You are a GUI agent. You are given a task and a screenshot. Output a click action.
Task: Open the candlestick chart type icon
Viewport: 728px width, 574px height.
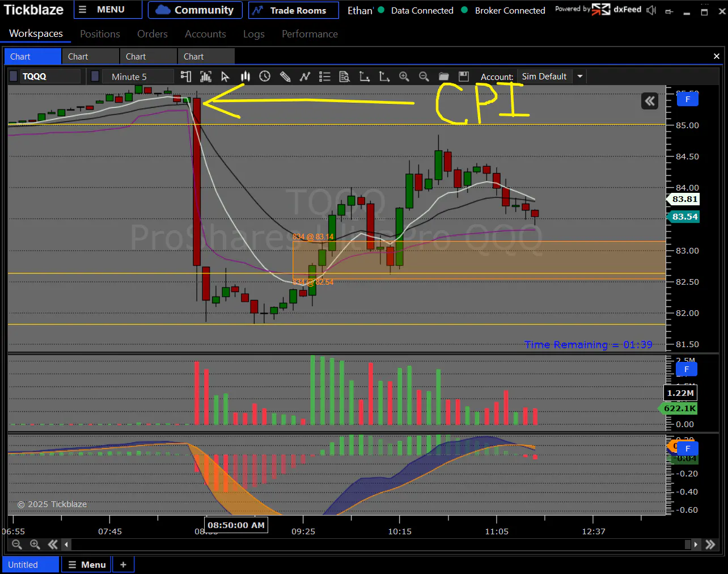click(245, 76)
